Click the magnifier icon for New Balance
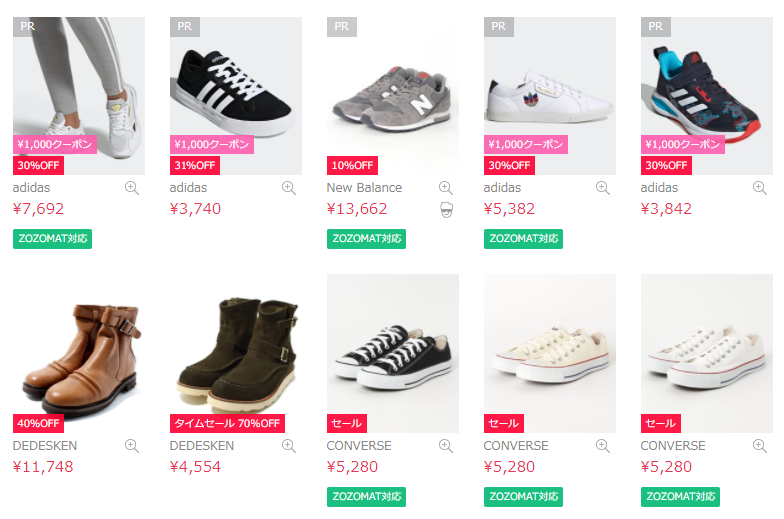784x519 pixels. (x=446, y=188)
